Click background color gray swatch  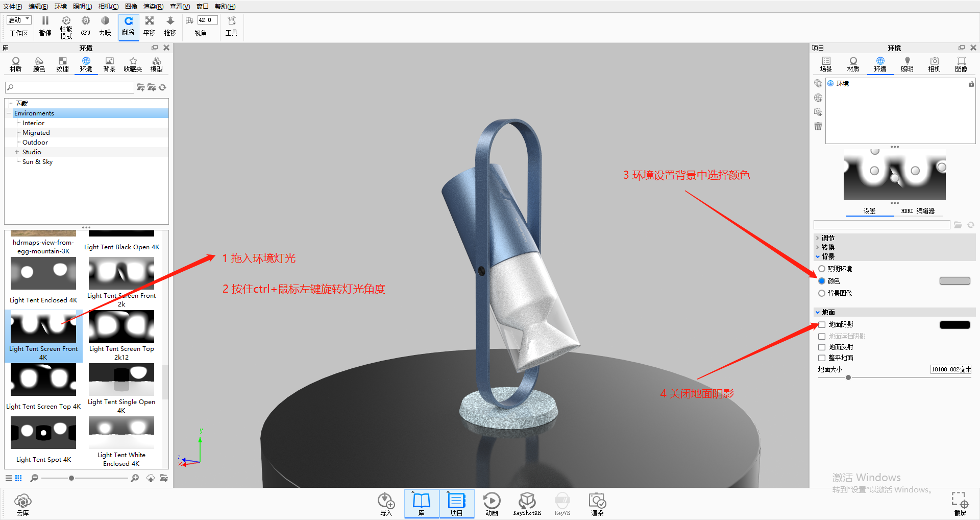pos(955,281)
